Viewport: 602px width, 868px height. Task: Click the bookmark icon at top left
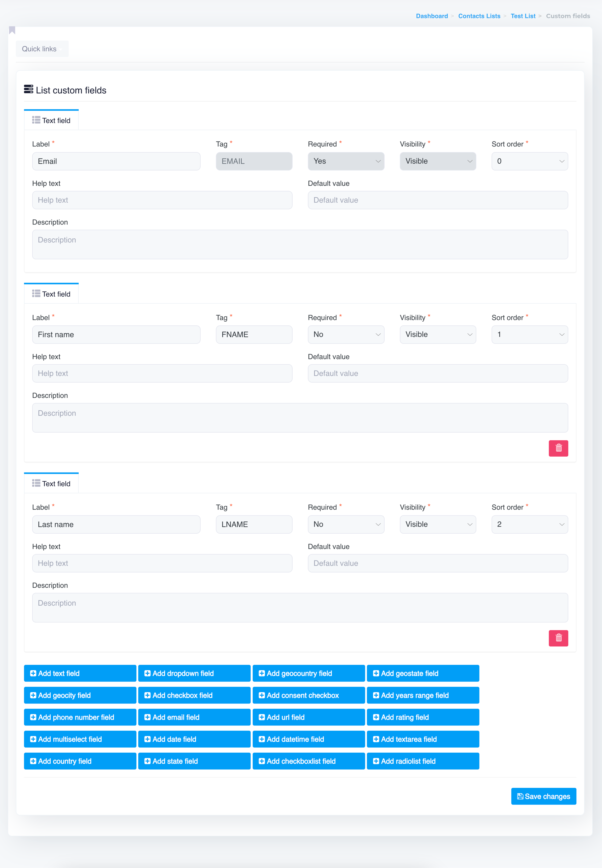(x=12, y=30)
